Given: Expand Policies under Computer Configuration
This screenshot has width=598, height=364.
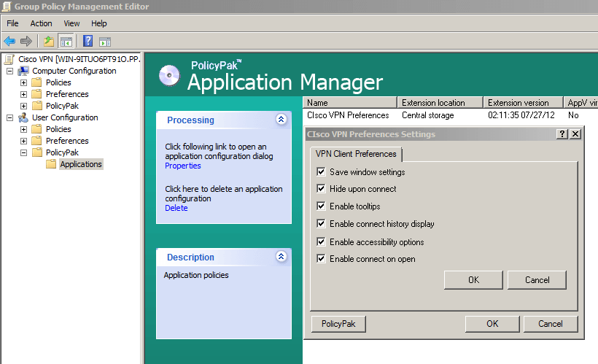Looking at the screenshot, I should 23,83.
